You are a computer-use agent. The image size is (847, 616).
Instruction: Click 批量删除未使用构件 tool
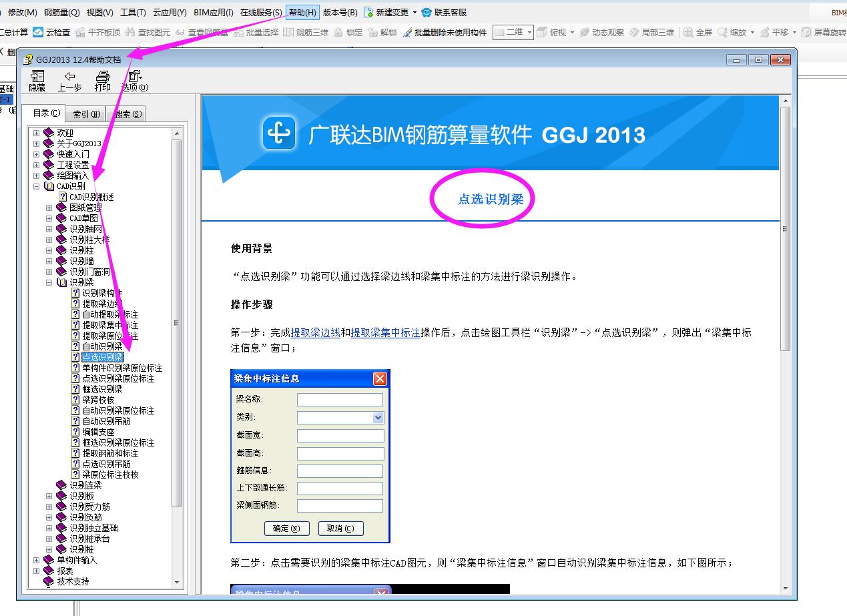tap(445, 32)
